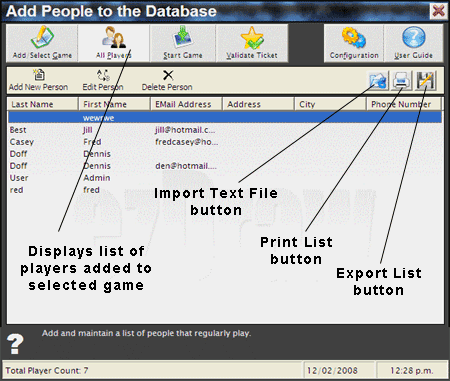Click Delete Person
The image size is (450, 381).
167,80
